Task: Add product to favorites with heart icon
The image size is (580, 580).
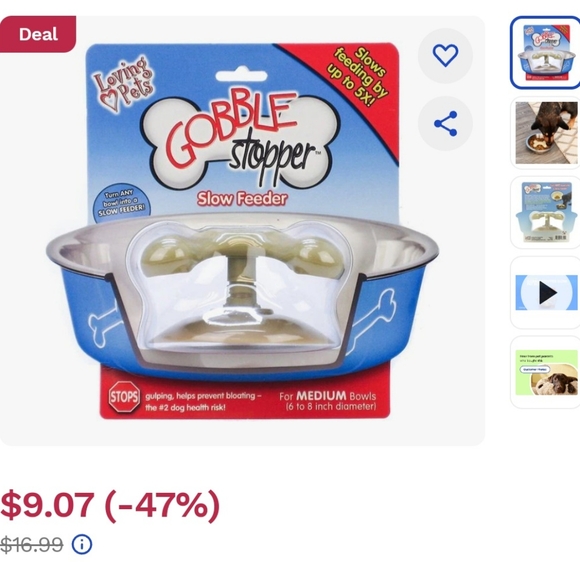Action: click(x=445, y=55)
